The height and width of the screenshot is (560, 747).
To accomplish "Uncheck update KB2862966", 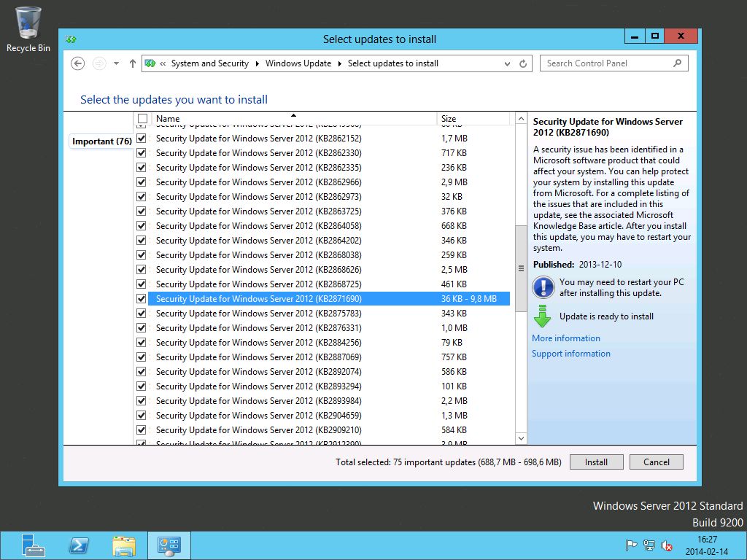I will [141, 182].
